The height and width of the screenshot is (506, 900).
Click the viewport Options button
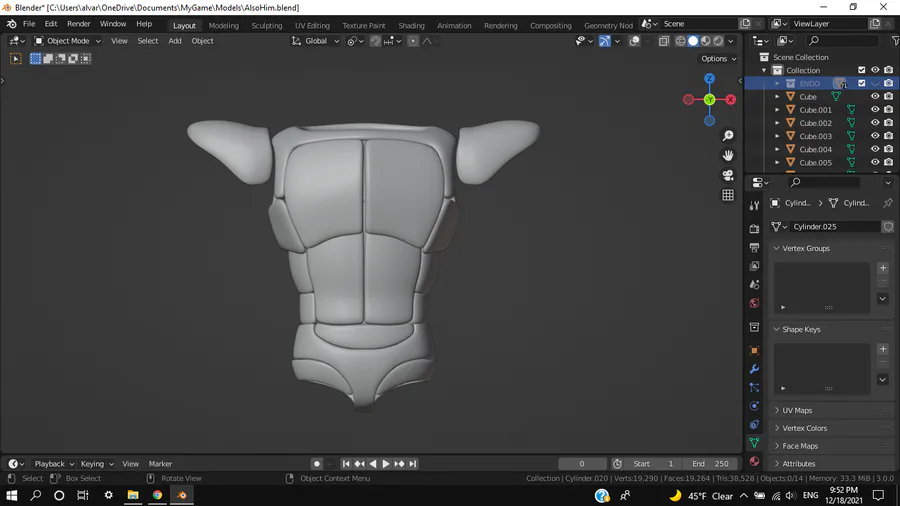pos(718,59)
